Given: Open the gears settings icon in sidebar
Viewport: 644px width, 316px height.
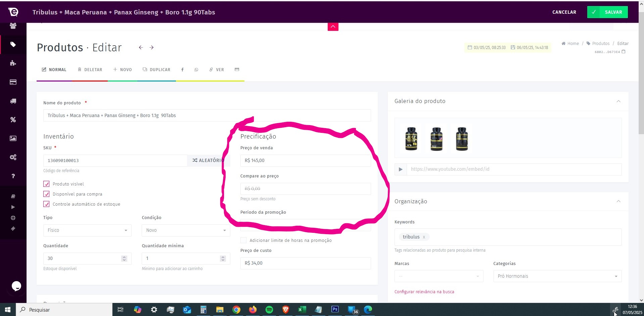Looking at the screenshot, I should click(x=13, y=157).
